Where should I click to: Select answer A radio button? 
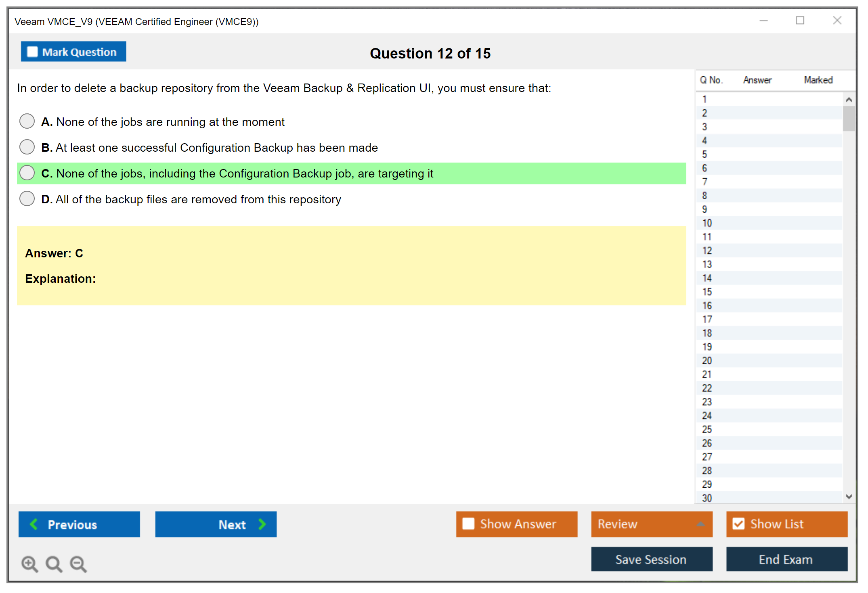27,121
